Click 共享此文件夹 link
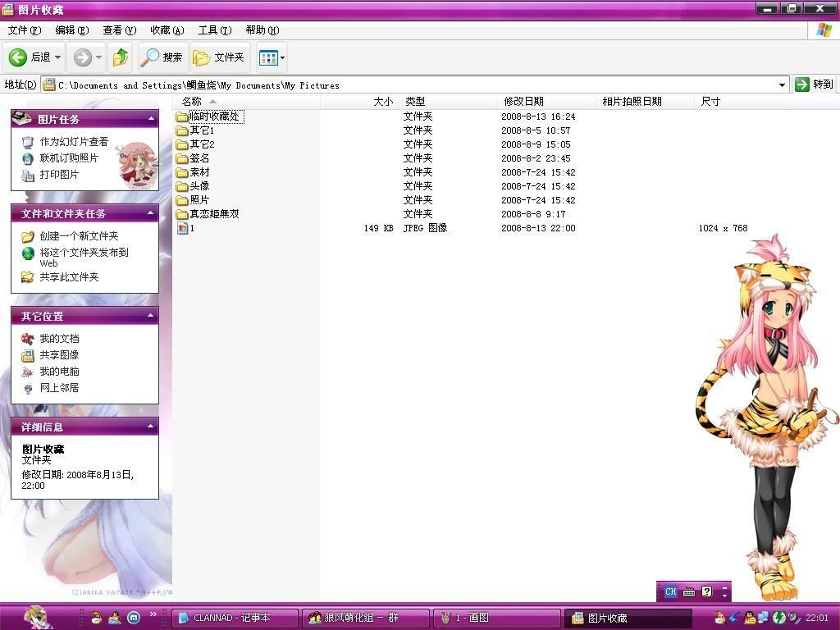The width and height of the screenshot is (840, 630). click(69, 277)
